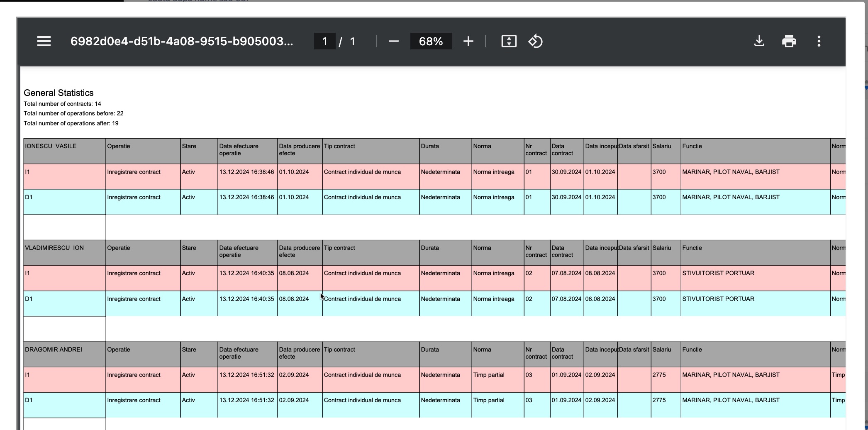This screenshot has height=430, width=868.
Task: Click 'STIVUITORIST PORTUAR' in VLADIMIRESCU I1 row
Action: click(x=718, y=273)
